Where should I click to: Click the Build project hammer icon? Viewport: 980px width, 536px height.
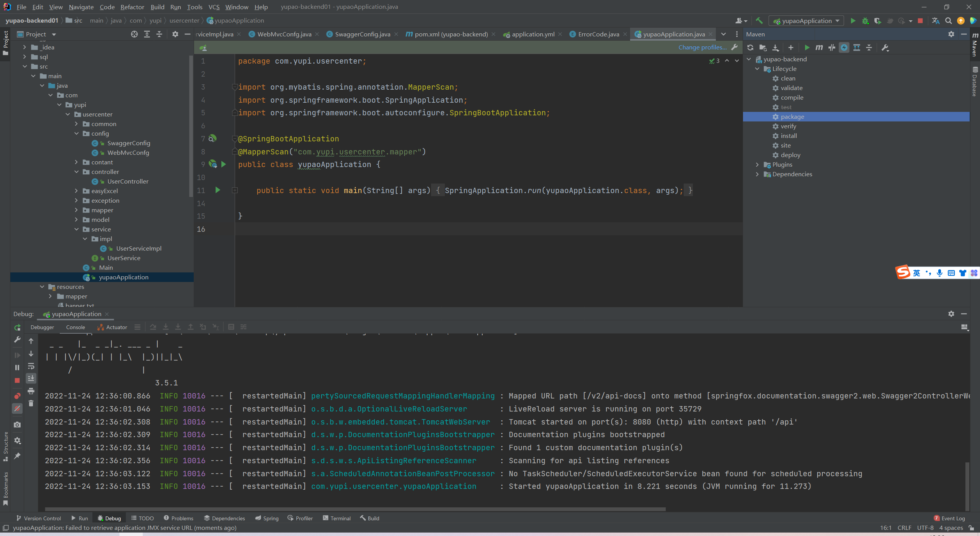tap(759, 21)
